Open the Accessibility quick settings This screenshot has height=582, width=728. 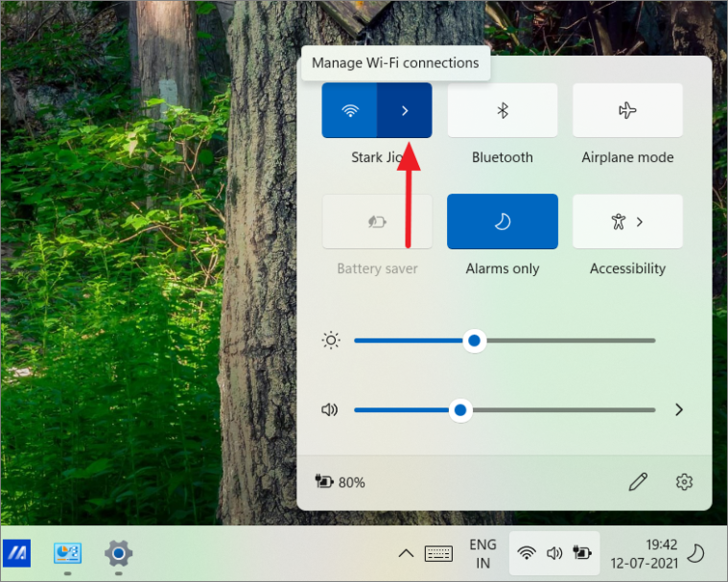coord(627,221)
